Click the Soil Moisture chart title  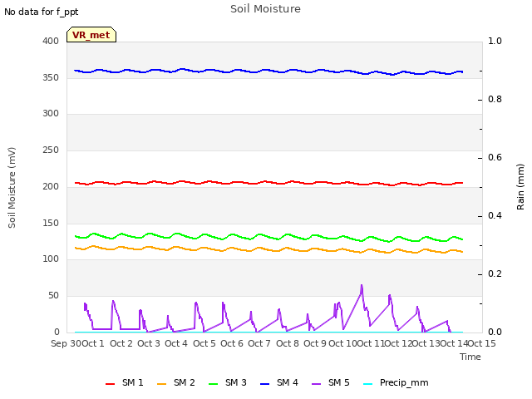click(x=266, y=9)
